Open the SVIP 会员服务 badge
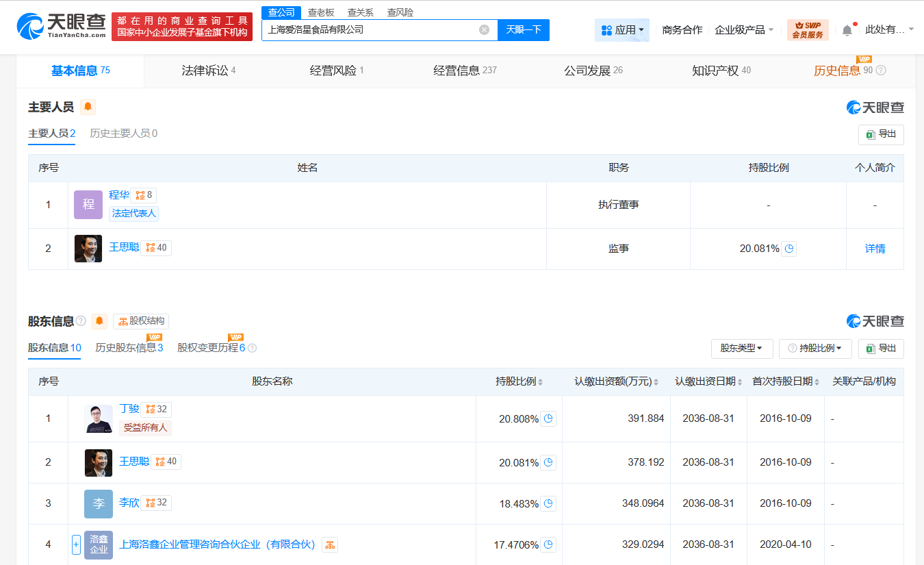This screenshot has height=565, width=924. [x=808, y=30]
